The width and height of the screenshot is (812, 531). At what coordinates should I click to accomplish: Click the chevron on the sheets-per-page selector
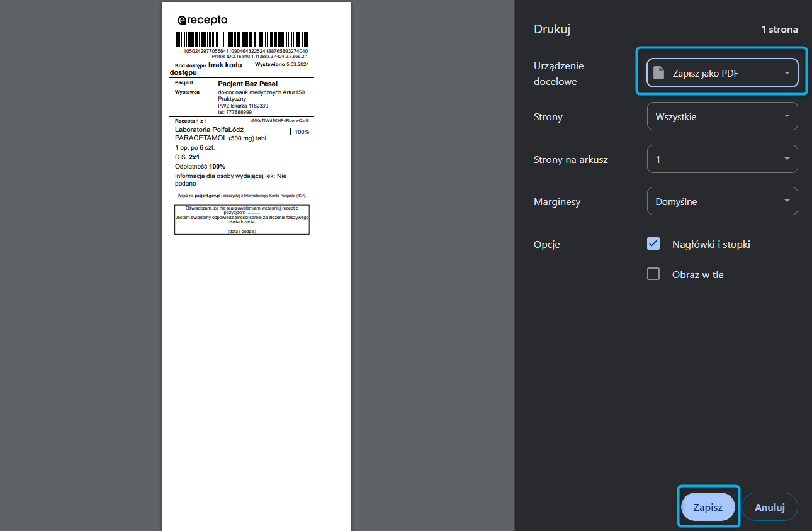[786, 159]
